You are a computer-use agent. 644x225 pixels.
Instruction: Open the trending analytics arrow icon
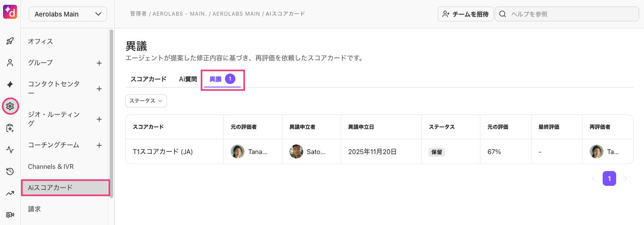[x=10, y=193]
